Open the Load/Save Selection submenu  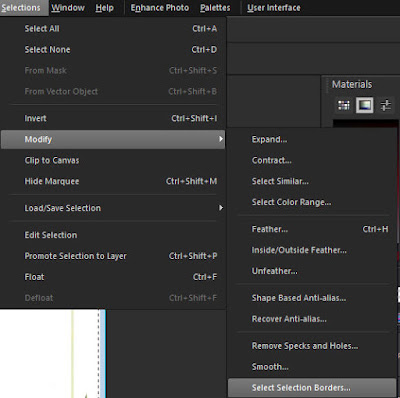113,208
